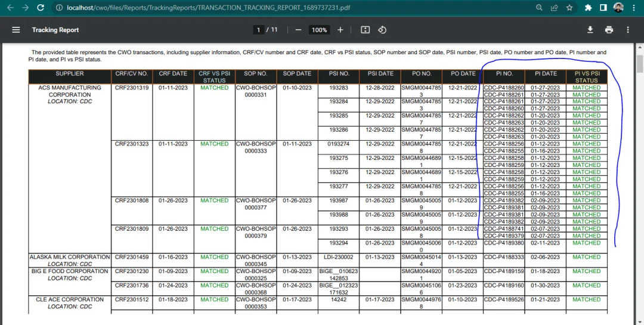Image resolution: width=644 pixels, height=325 pixels.
Task: Click PSI number 0193274
Action: click(x=339, y=144)
